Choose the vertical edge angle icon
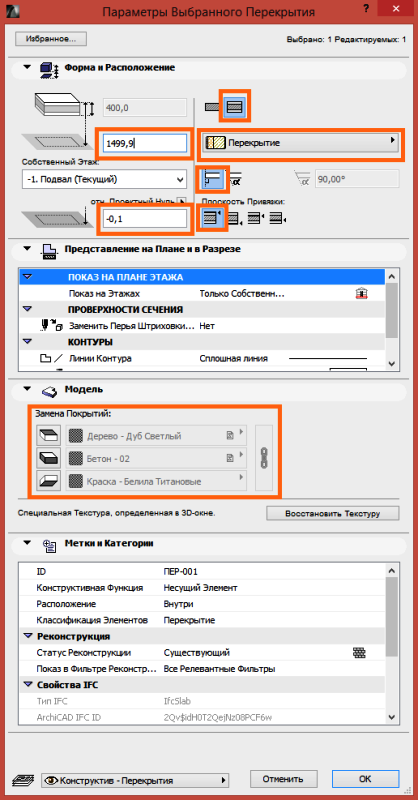The image size is (418, 800). coord(213,179)
